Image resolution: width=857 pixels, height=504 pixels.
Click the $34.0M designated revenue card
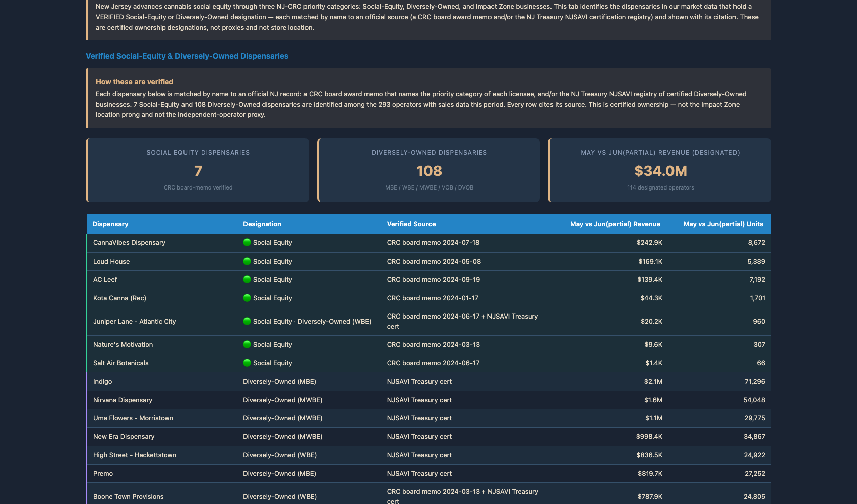tap(660, 170)
